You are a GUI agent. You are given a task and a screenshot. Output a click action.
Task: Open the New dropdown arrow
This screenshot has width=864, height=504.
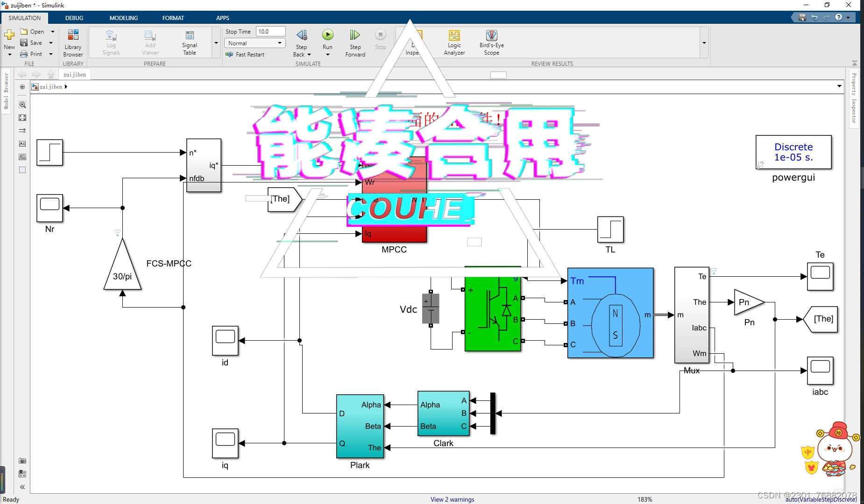(x=9, y=55)
